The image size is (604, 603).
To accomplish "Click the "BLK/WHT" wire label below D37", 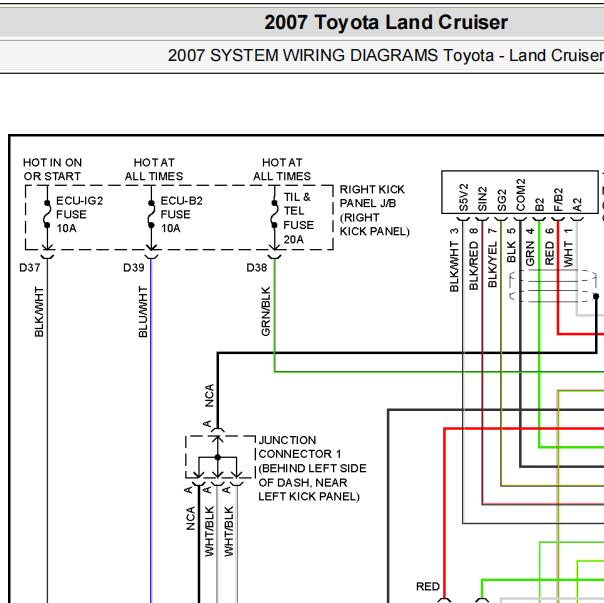I will tap(39, 312).
